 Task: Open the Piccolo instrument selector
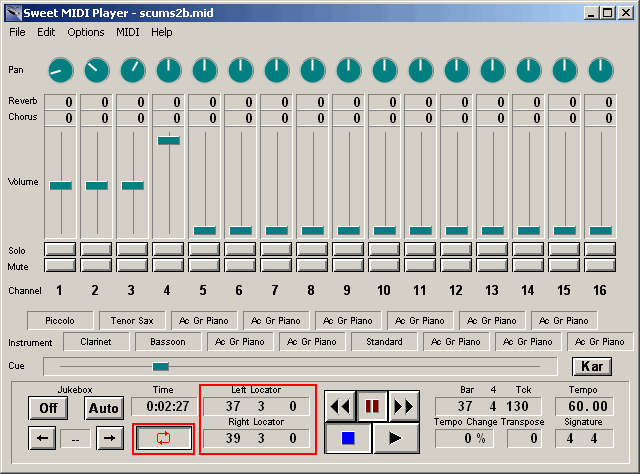pyautogui.click(x=60, y=320)
